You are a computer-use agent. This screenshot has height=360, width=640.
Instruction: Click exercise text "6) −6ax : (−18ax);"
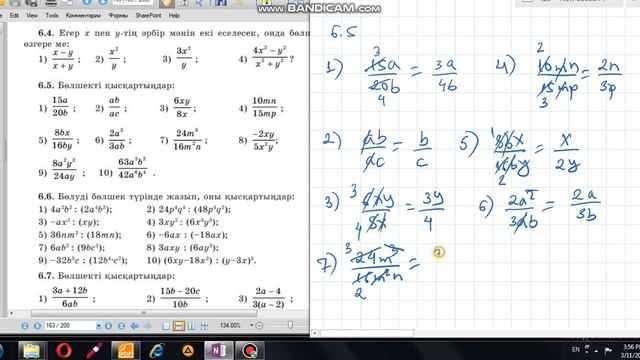point(187,235)
